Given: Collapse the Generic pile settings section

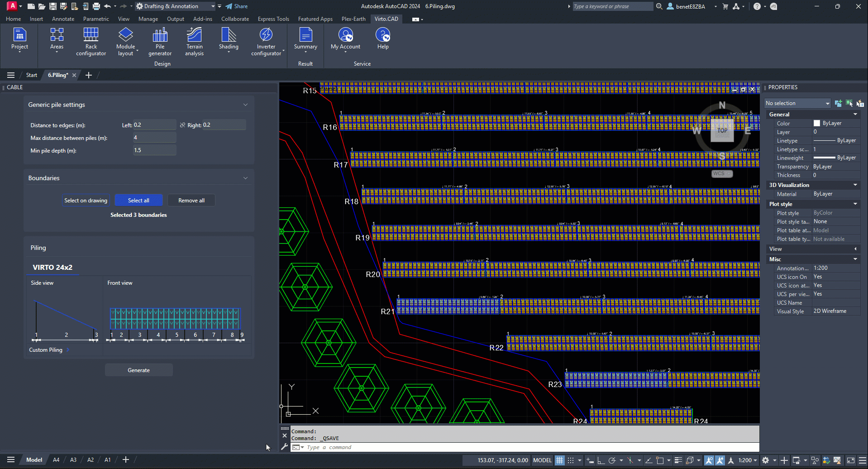Looking at the screenshot, I should 245,105.
